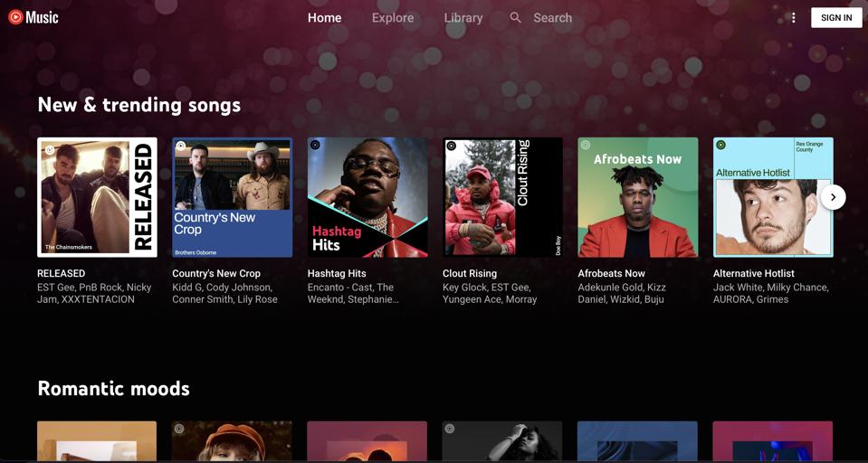Switch to the Explore tab

tap(393, 17)
